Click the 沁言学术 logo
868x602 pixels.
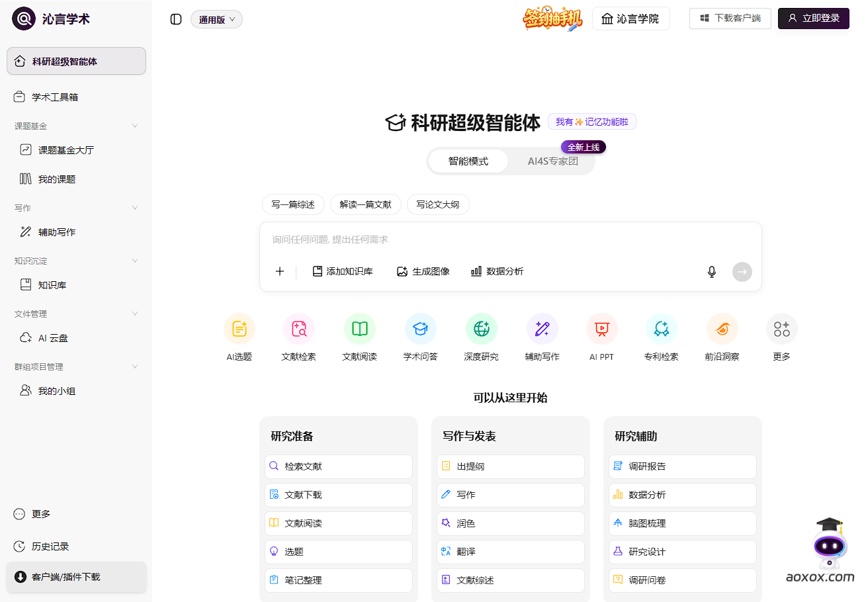tap(51, 19)
